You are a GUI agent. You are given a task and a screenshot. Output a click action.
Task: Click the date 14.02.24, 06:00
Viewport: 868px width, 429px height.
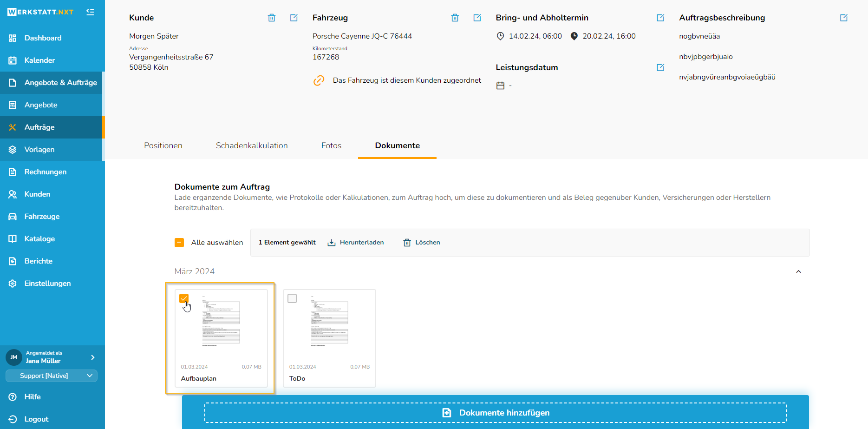(x=535, y=36)
